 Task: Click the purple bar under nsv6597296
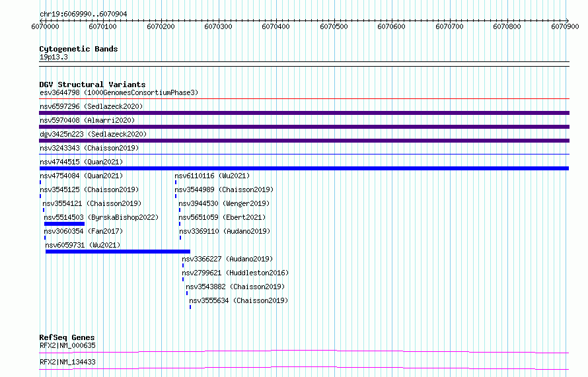(304, 113)
